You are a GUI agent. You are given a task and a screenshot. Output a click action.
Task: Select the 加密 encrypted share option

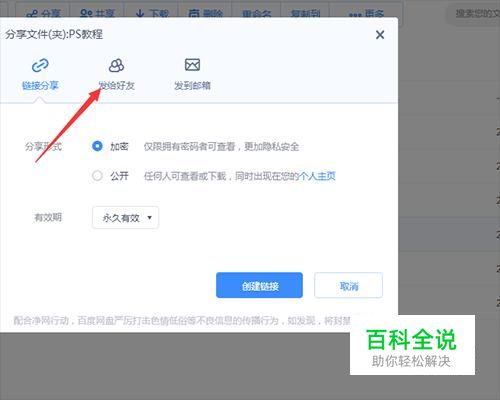pyautogui.click(x=97, y=146)
